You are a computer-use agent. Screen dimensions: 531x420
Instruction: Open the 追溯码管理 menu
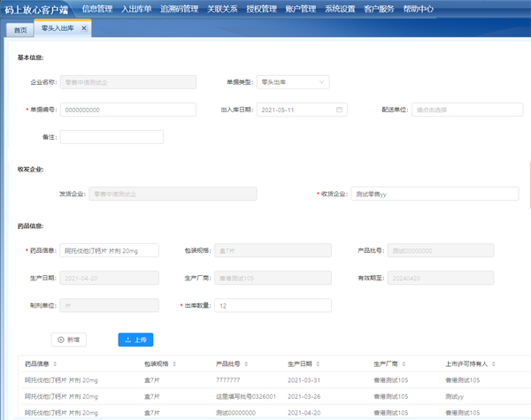click(x=179, y=9)
